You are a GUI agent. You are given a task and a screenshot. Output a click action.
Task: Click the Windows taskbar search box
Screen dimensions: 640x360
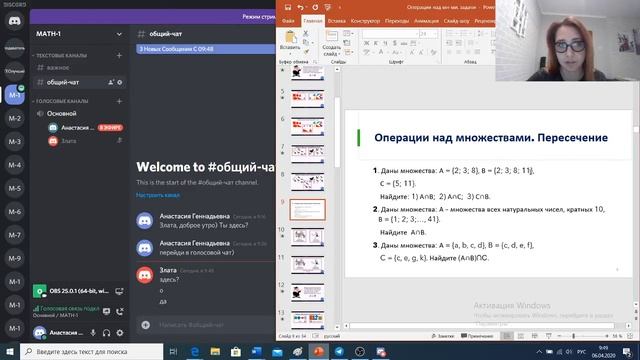[91, 351]
